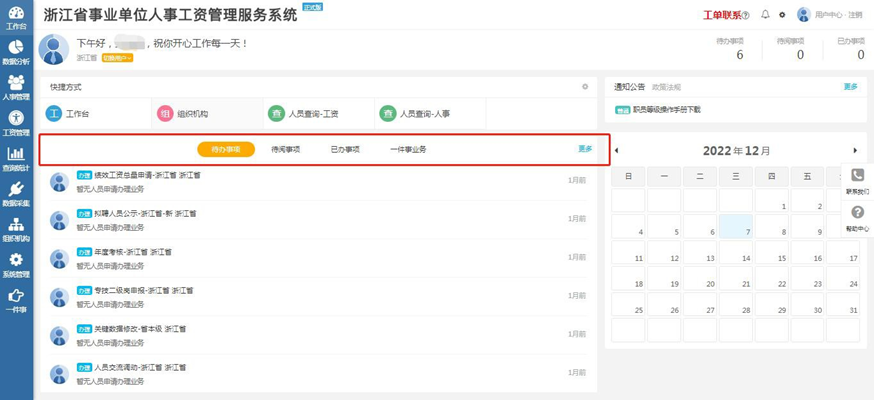Select December 7 in the calendar
Viewport: 874px width, 400px height.
click(736, 226)
